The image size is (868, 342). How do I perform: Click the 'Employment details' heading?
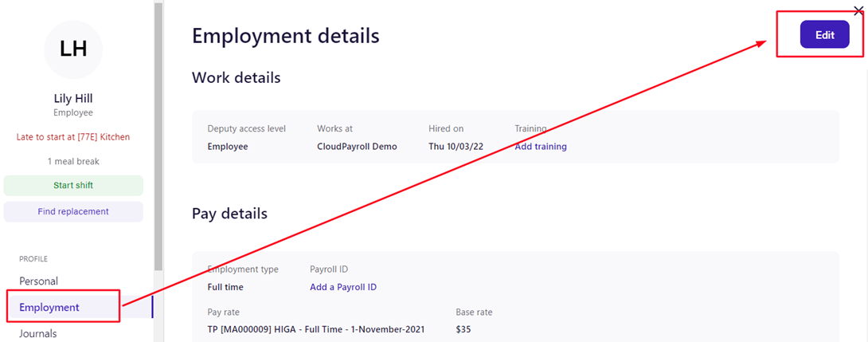286,35
